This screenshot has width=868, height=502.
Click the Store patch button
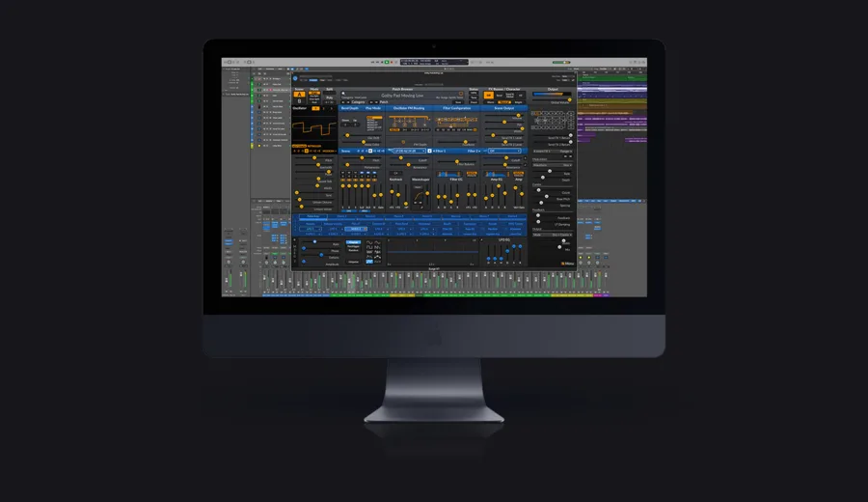458,102
